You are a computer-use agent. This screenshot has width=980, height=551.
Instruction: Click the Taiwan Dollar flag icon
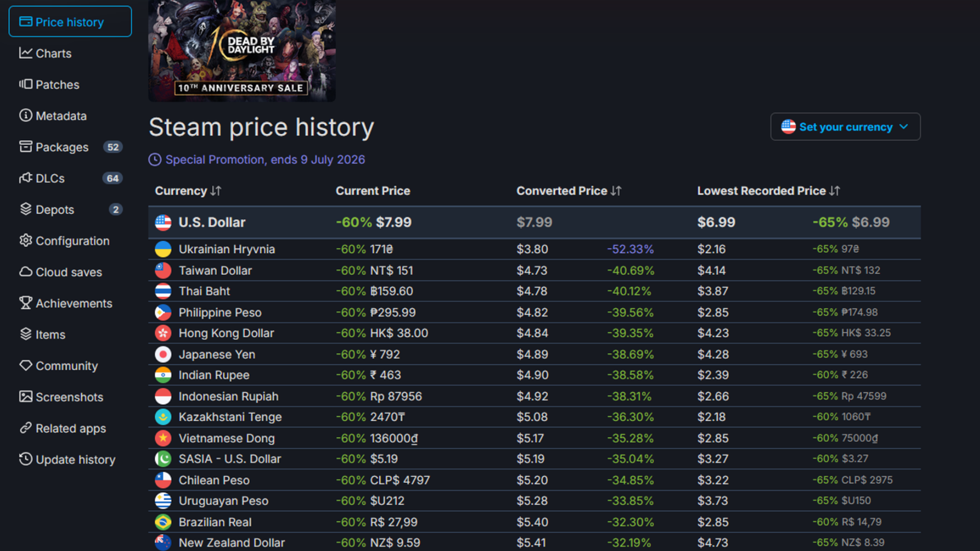click(x=163, y=270)
